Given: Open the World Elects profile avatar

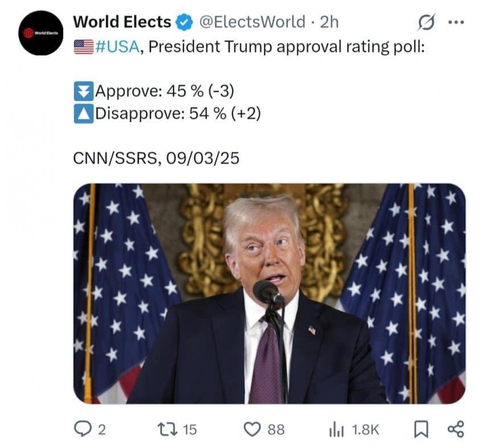Looking at the screenshot, I should 40,33.
